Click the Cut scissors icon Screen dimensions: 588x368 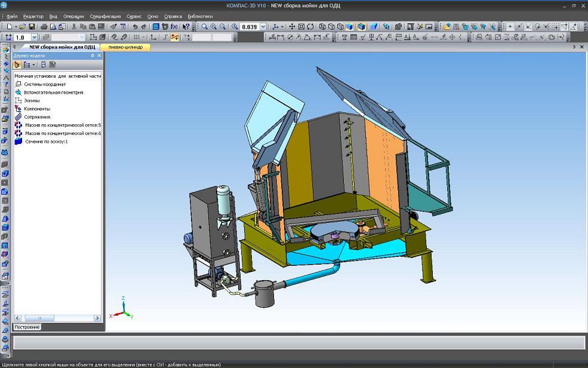73,27
